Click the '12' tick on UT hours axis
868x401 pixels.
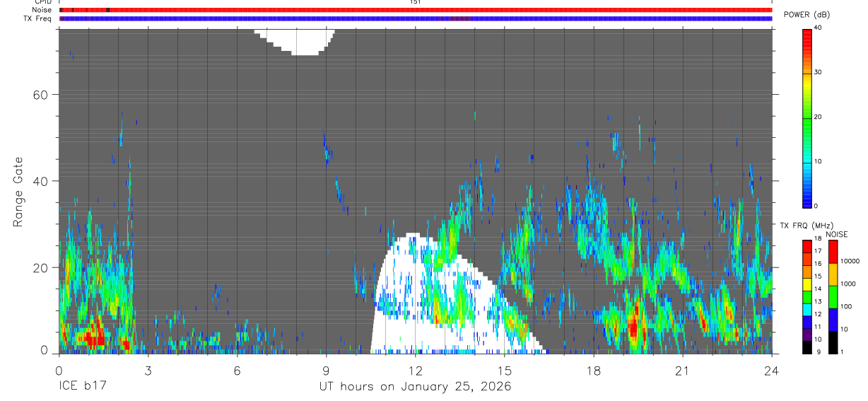(415, 371)
